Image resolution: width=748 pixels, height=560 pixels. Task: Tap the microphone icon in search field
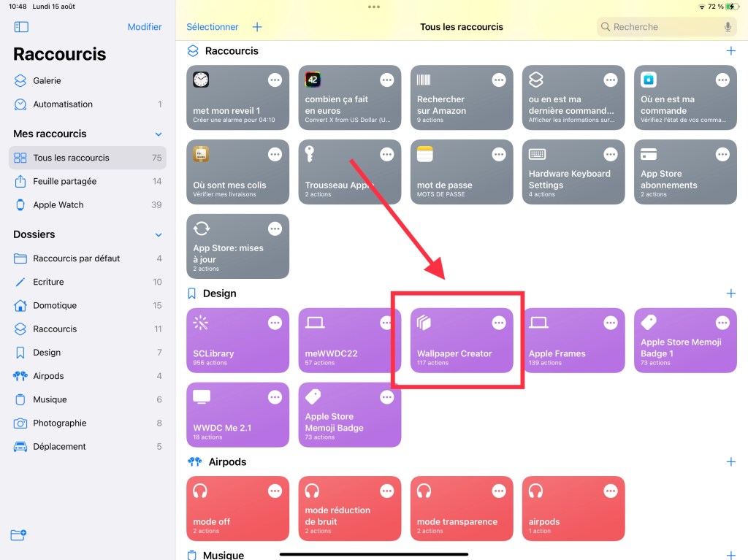pos(728,27)
